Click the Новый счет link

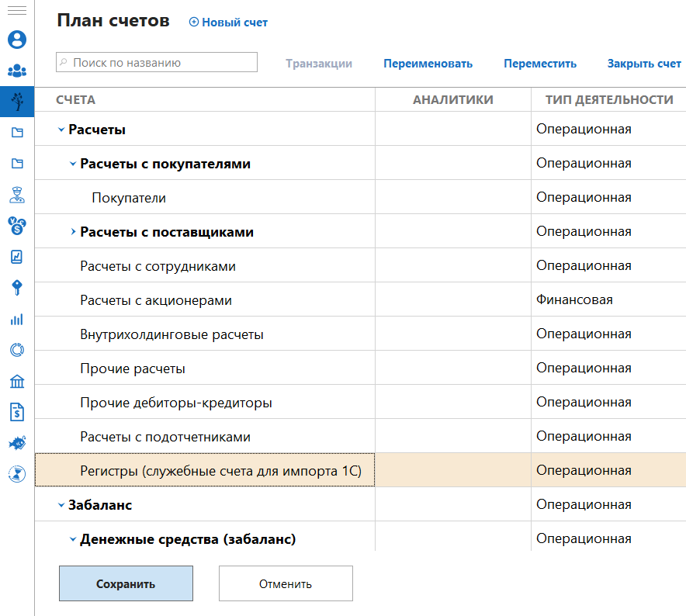pos(229,22)
